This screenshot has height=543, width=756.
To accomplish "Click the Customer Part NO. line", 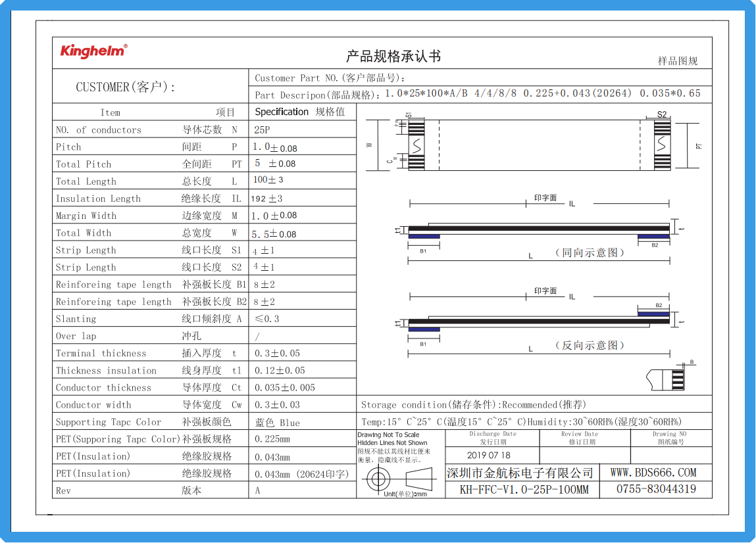I will tap(330, 78).
